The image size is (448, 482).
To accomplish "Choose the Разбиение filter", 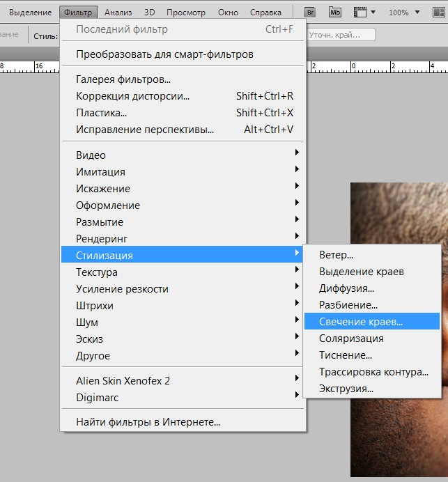I will (x=372, y=305).
